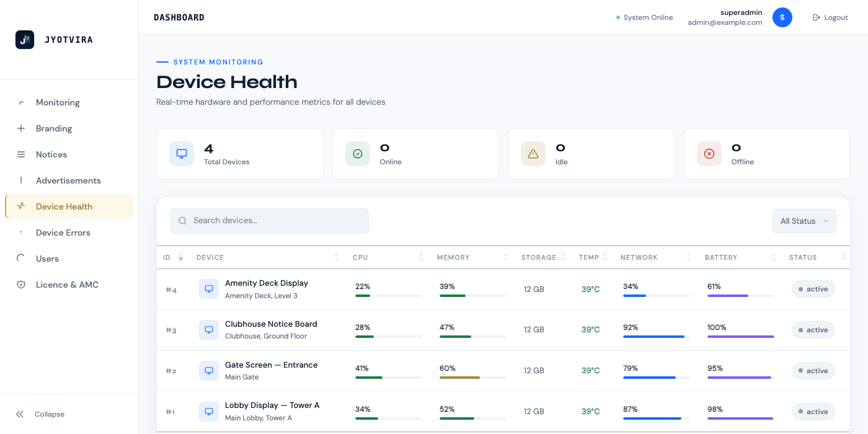This screenshot has height=434, width=868.
Task: Click the #4 ID cell
Action: pos(171,290)
